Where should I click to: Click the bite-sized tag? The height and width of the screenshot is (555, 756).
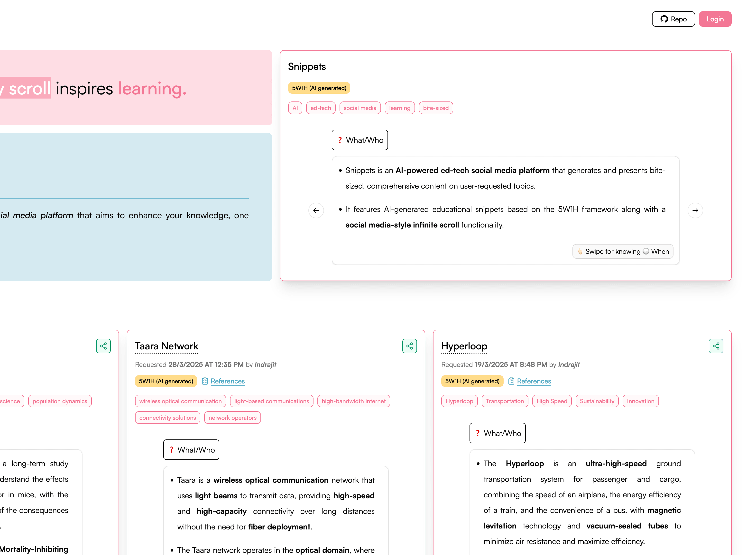click(435, 108)
